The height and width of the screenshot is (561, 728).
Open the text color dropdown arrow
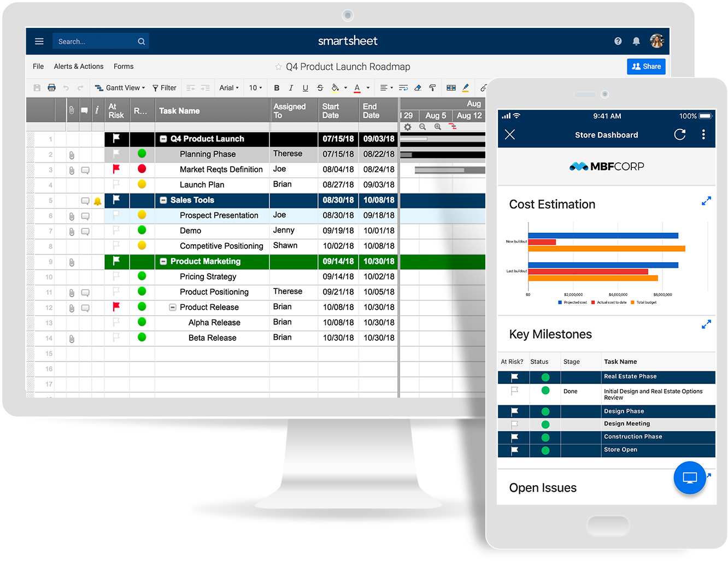click(x=368, y=88)
